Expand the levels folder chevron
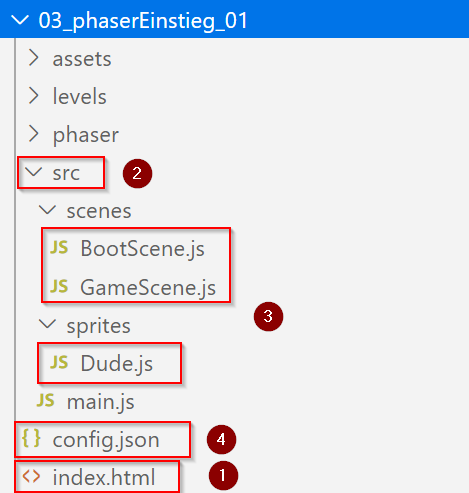The width and height of the screenshot is (469, 493). tap(34, 96)
